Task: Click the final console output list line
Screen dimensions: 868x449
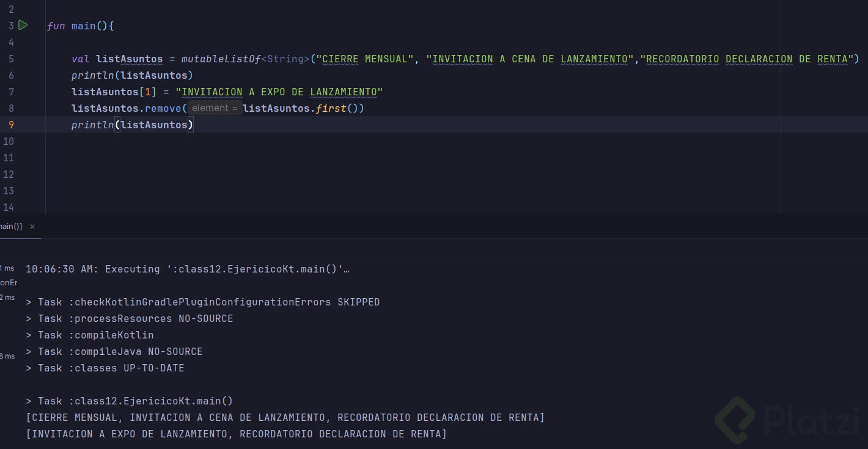Action: tap(236, 434)
